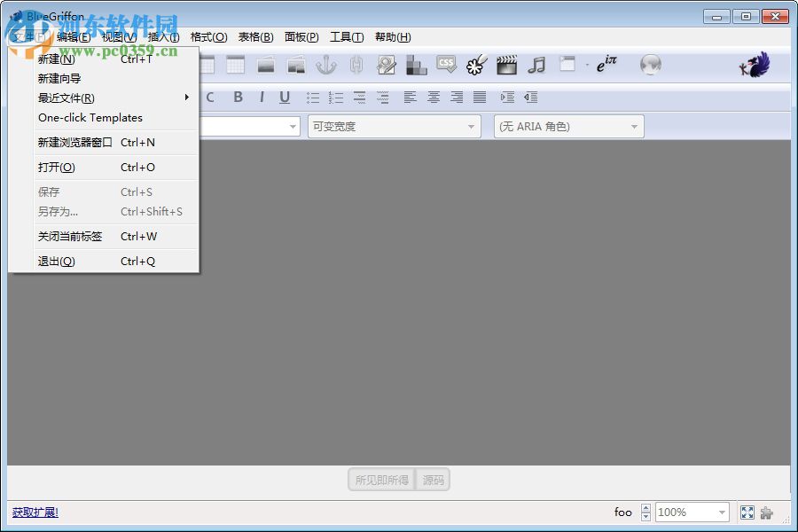Image resolution: width=798 pixels, height=532 pixels.
Task: Increase indent using indent icon
Action: (x=507, y=97)
